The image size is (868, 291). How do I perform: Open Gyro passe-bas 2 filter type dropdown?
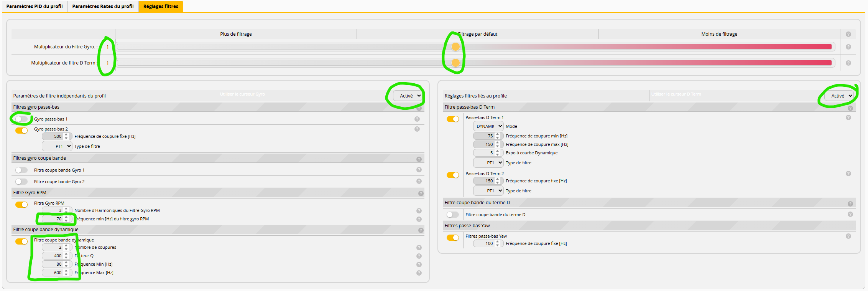[57, 146]
